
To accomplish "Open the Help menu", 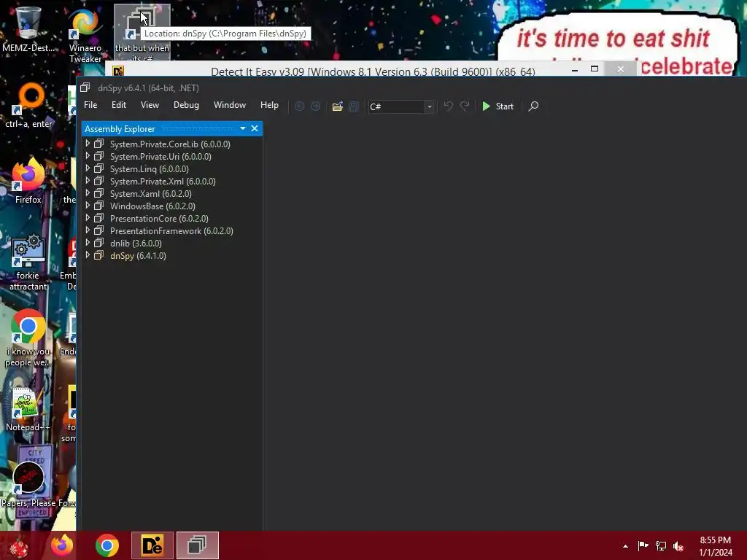I will click(269, 105).
